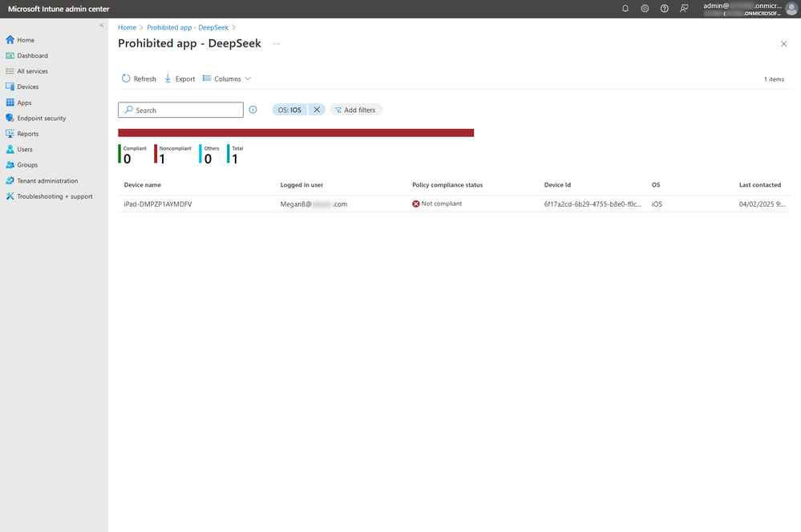Viewport: 801px width, 532px height.
Task: Open Tenant administration in the sidebar
Action: coord(42,181)
